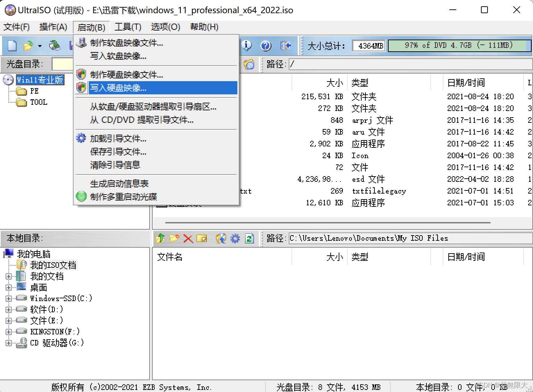The width and height of the screenshot is (533, 392).
Task: Open the dropdown arrow beside Open icon
Action: [x=40, y=46]
